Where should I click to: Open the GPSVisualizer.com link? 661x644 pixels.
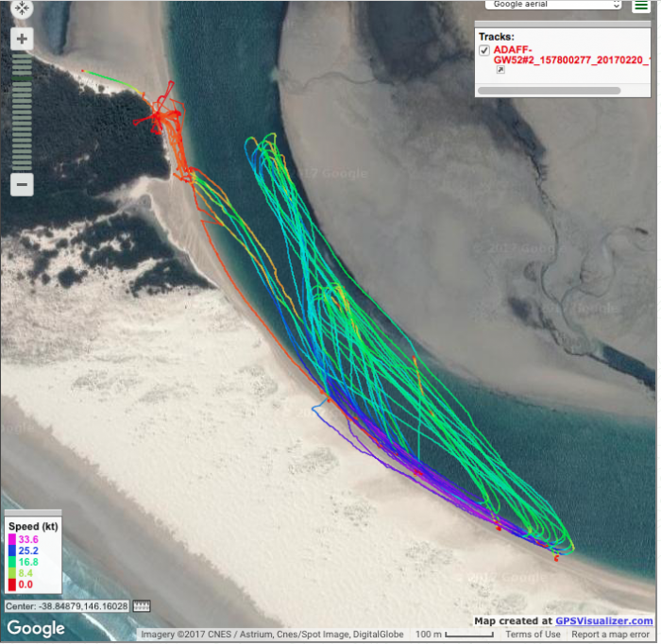coord(603,620)
